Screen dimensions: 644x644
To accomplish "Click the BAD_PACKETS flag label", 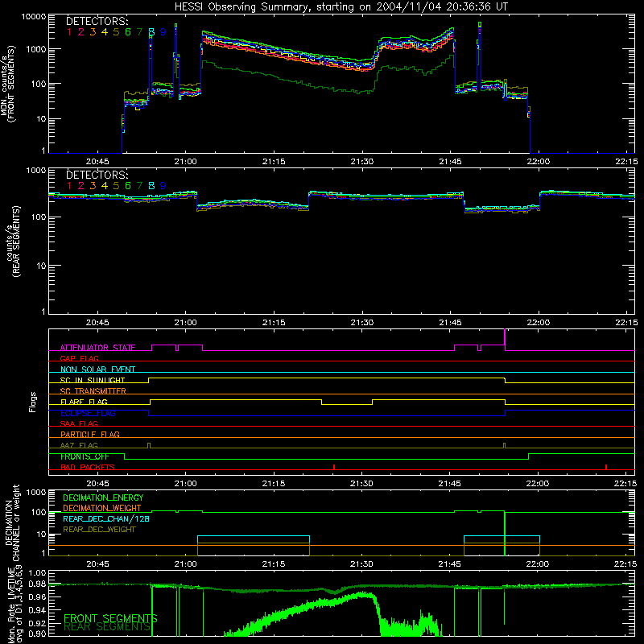I will (x=88, y=467).
